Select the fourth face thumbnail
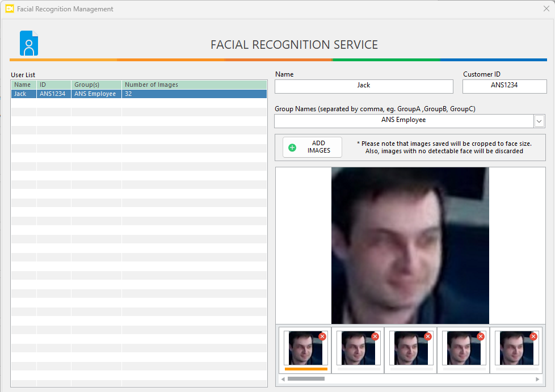Image resolution: width=555 pixels, height=392 pixels. pyautogui.click(x=463, y=349)
